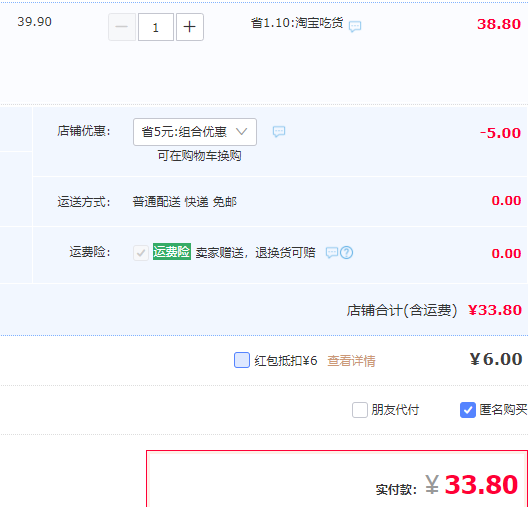Decrease quantity with the minus button
This screenshot has height=507, width=532.
[122, 27]
